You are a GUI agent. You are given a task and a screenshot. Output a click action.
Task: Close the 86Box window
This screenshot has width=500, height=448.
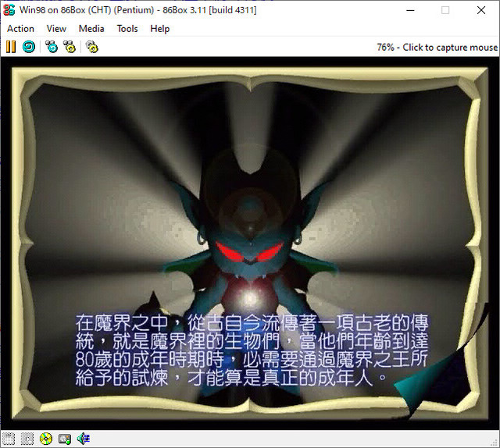click(x=481, y=10)
